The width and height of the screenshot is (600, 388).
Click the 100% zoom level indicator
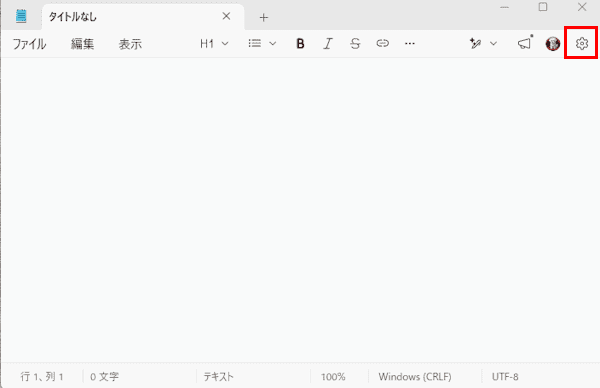click(333, 377)
